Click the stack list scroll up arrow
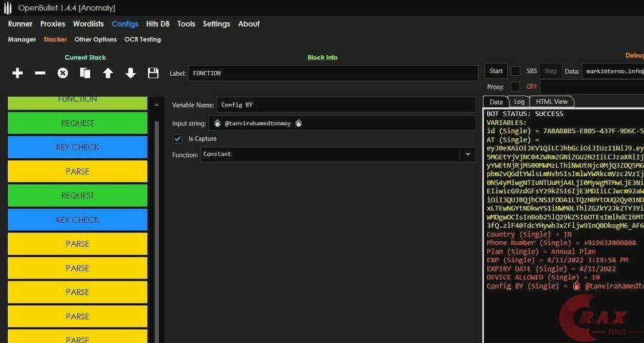 [156, 105]
